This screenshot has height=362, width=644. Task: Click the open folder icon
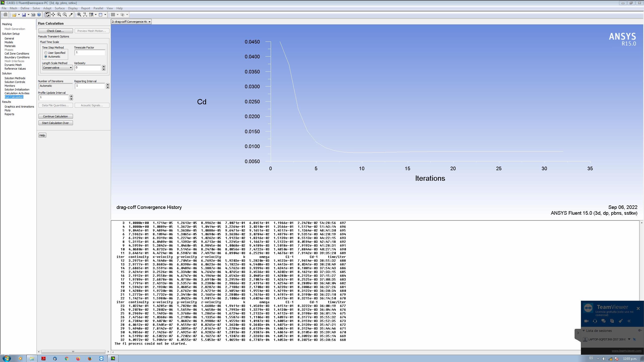(x=14, y=15)
